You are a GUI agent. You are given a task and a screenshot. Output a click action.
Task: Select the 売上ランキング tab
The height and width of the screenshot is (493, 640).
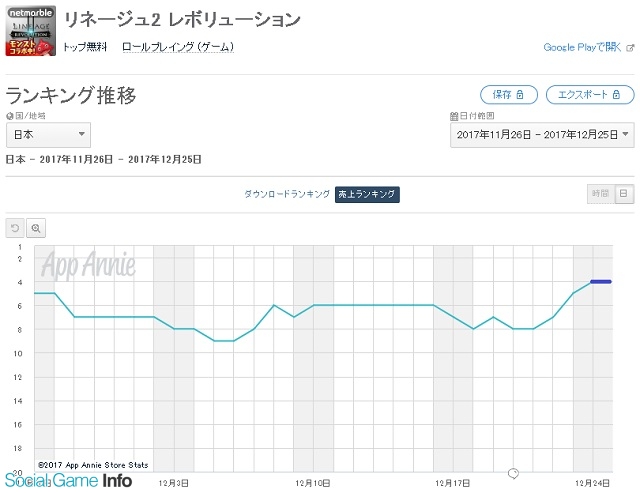click(367, 194)
